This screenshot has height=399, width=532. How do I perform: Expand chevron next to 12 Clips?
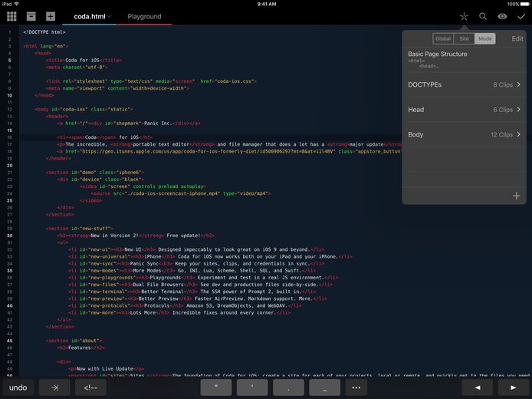pos(519,134)
